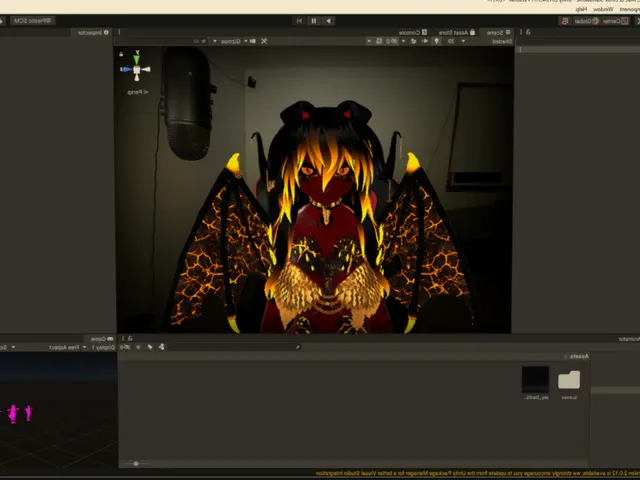Open the scene effects dropdown arrow
This screenshot has width=640, height=480.
point(404,41)
